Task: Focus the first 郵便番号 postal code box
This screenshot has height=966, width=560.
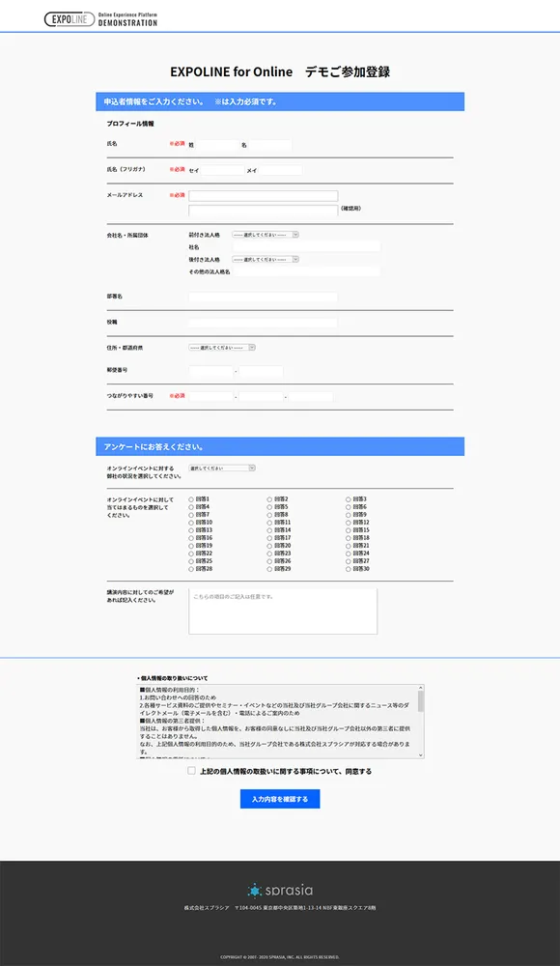Action: coord(210,371)
